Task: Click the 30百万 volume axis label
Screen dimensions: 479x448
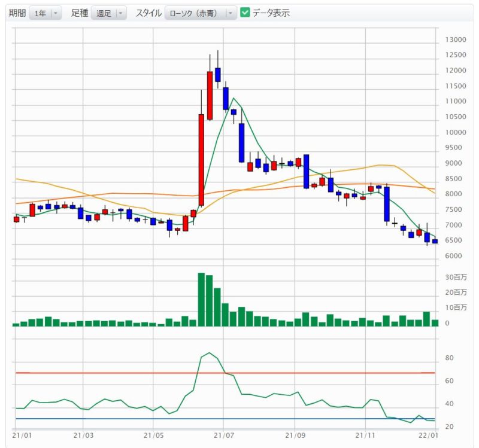Action: pyautogui.click(x=456, y=277)
